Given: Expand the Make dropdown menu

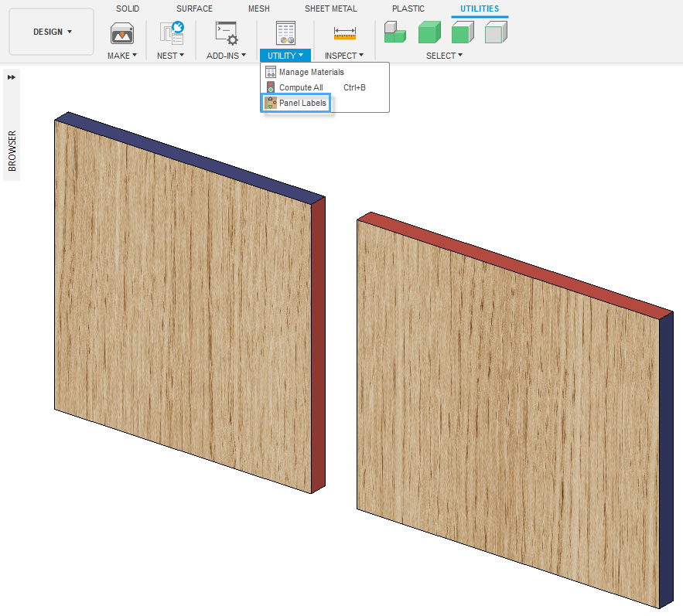Looking at the screenshot, I should pos(122,56).
